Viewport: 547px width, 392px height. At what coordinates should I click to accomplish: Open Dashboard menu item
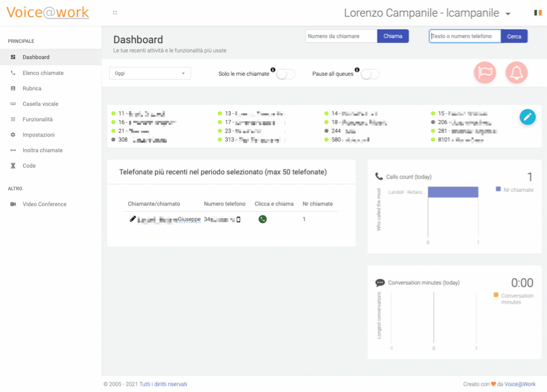click(x=51, y=57)
